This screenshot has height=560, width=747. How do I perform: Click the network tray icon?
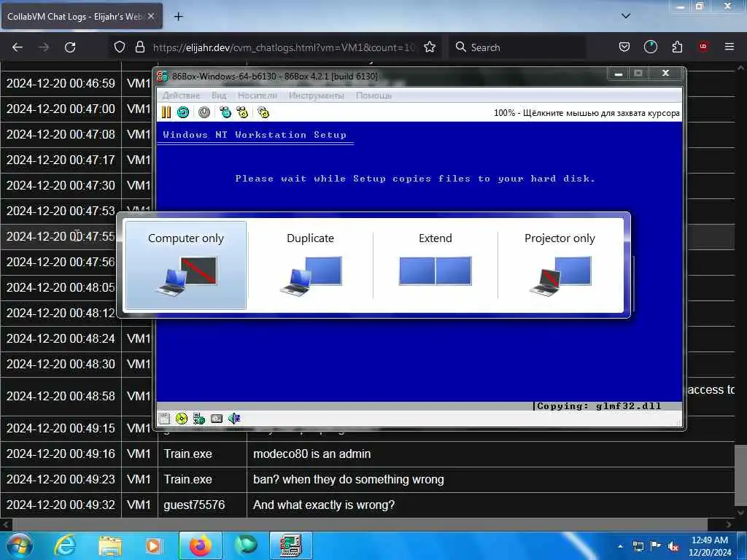638,546
